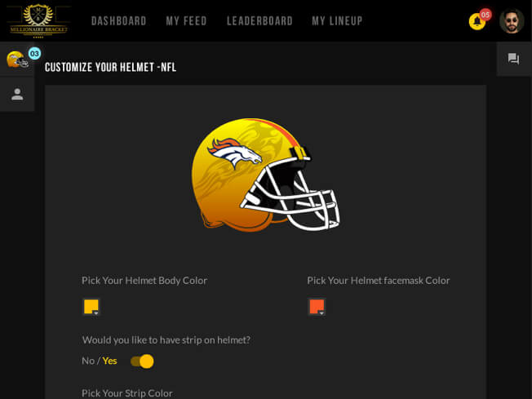Select the No label for strip
The image size is (532, 399).
click(88, 361)
